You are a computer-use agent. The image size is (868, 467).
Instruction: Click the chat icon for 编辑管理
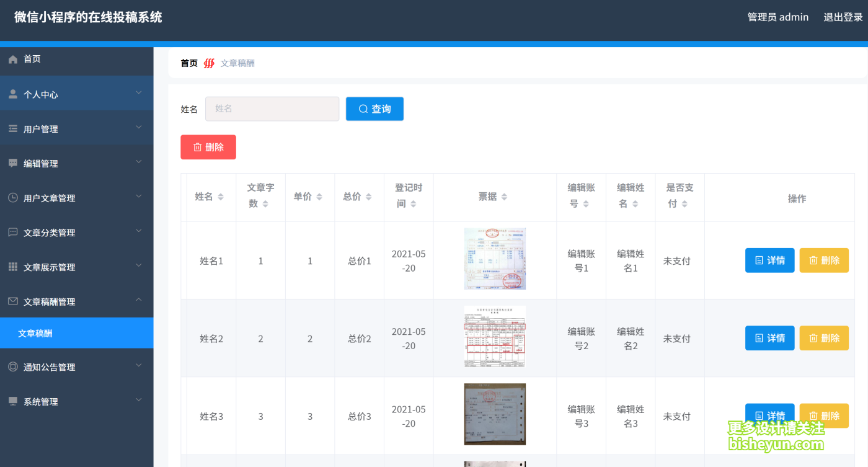[13, 164]
